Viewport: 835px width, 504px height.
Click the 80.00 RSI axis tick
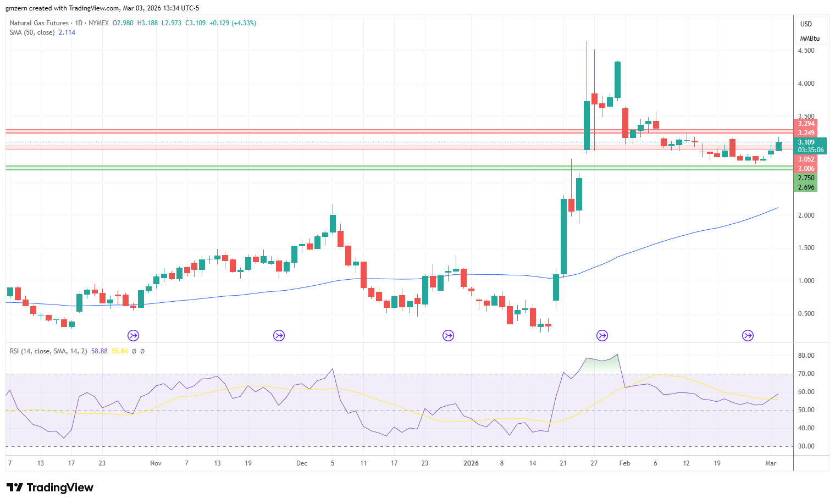click(x=806, y=356)
